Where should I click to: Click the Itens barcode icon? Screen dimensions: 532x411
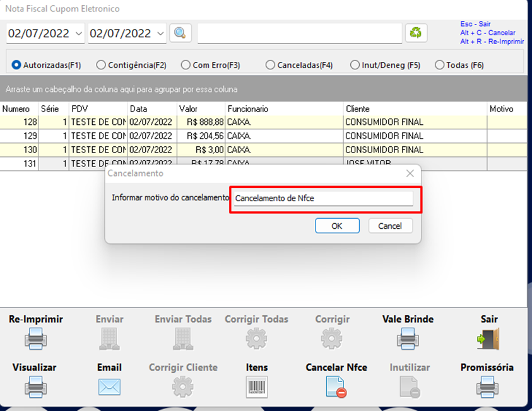(257, 387)
